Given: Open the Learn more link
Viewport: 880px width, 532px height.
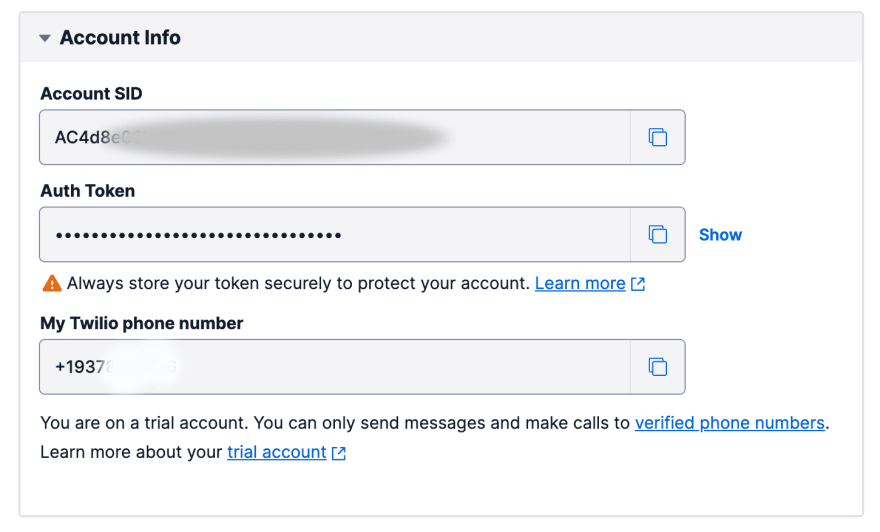Looking at the screenshot, I should coord(580,283).
